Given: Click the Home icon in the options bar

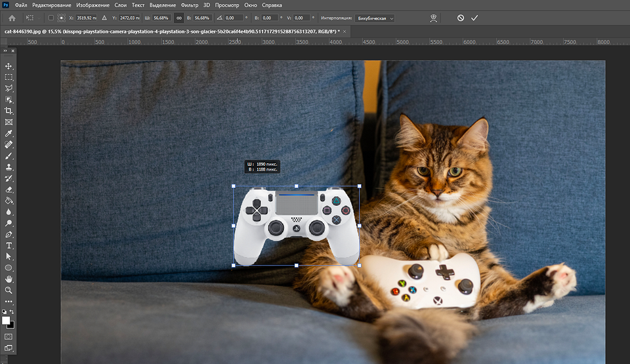Looking at the screenshot, I should click(x=12, y=18).
